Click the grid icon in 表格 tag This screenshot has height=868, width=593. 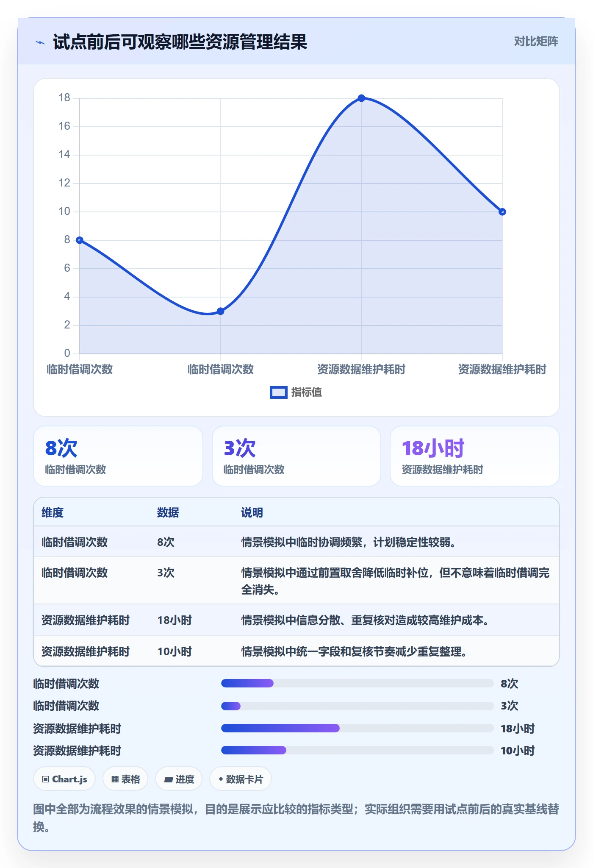tap(115, 779)
